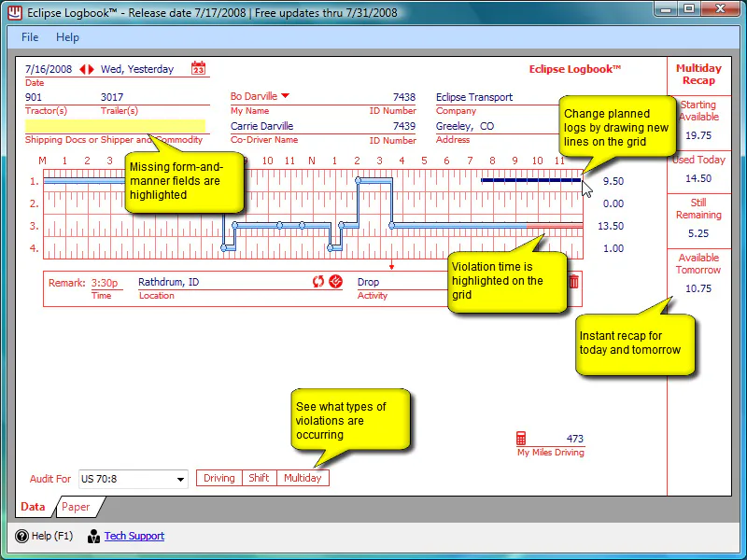Open the Audit For US 70:8 dropdown

[133, 479]
